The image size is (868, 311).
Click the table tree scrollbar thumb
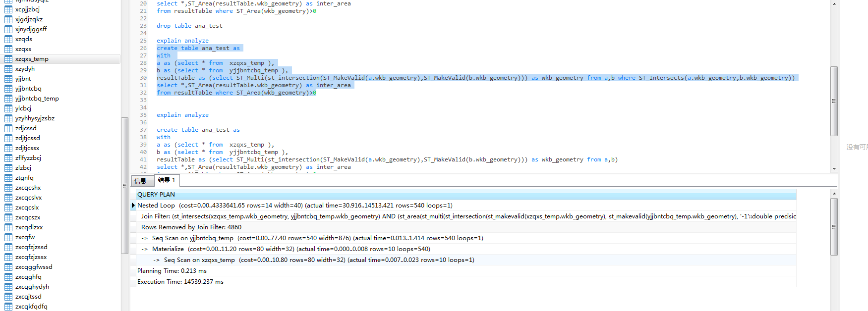(124, 186)
